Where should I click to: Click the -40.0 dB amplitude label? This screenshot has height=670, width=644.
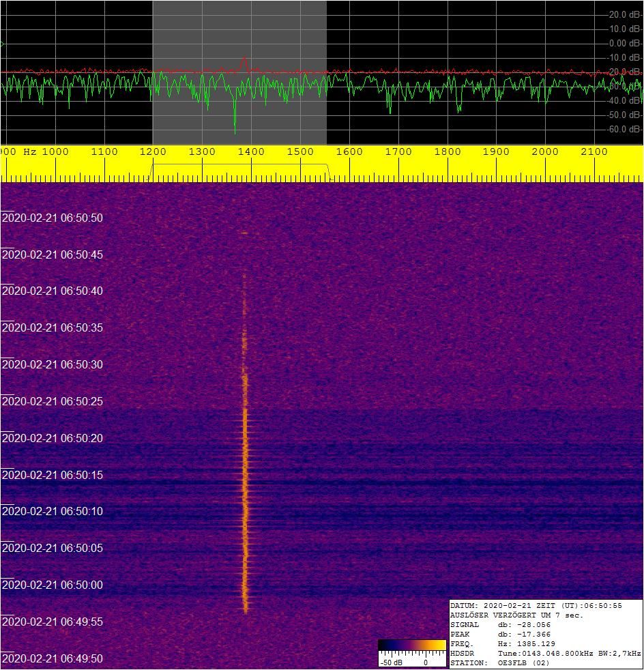[624, 100]
